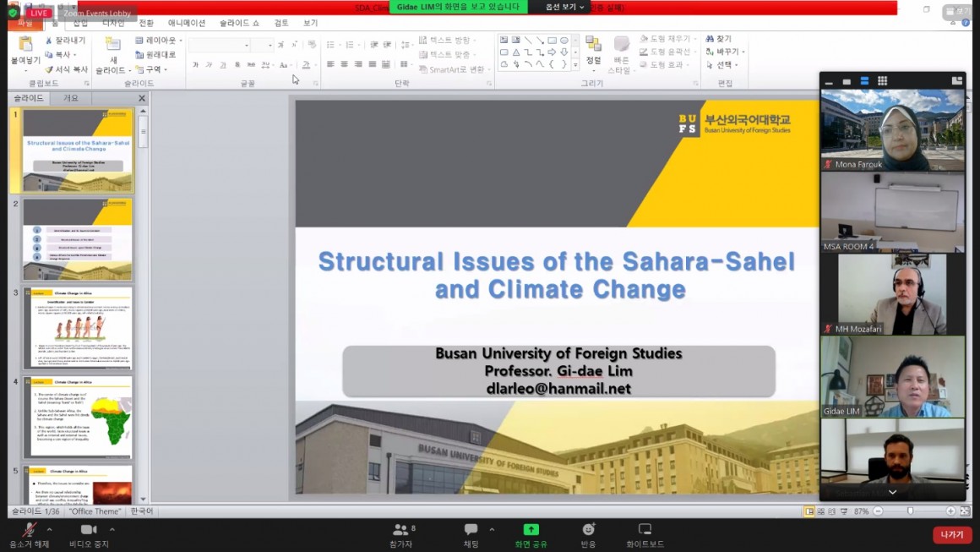Leave the meeting with 나가기 button

(x=952, y=535)
